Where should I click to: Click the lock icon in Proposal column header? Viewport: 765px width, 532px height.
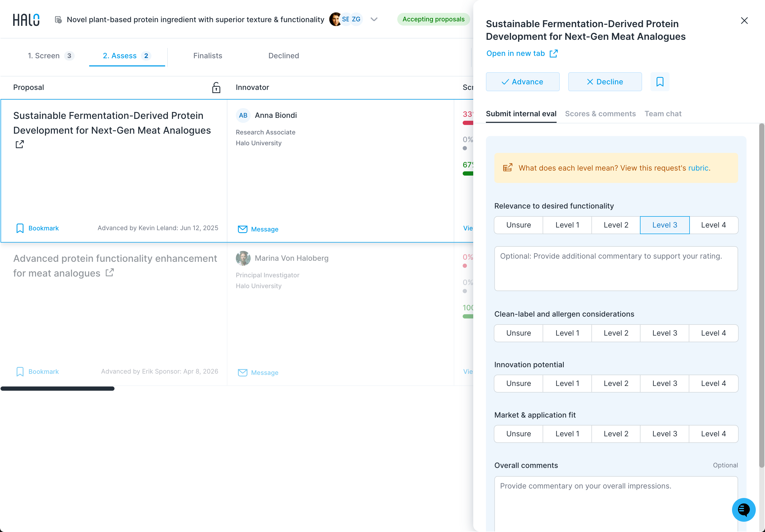click(216, 88)
